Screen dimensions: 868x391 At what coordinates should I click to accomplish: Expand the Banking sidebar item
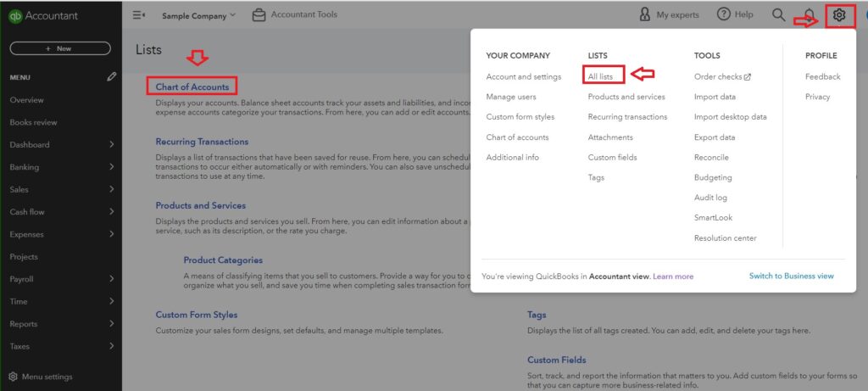click(x=111, y=167)
